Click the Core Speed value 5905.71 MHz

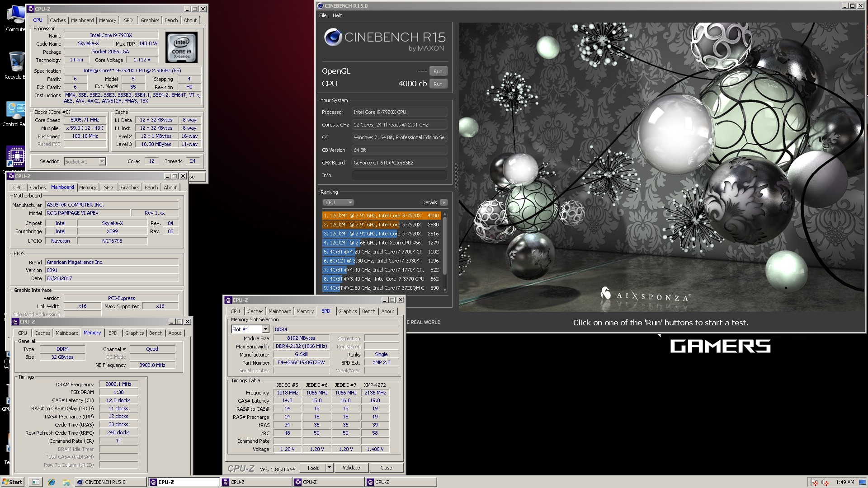tap(85, 120)
